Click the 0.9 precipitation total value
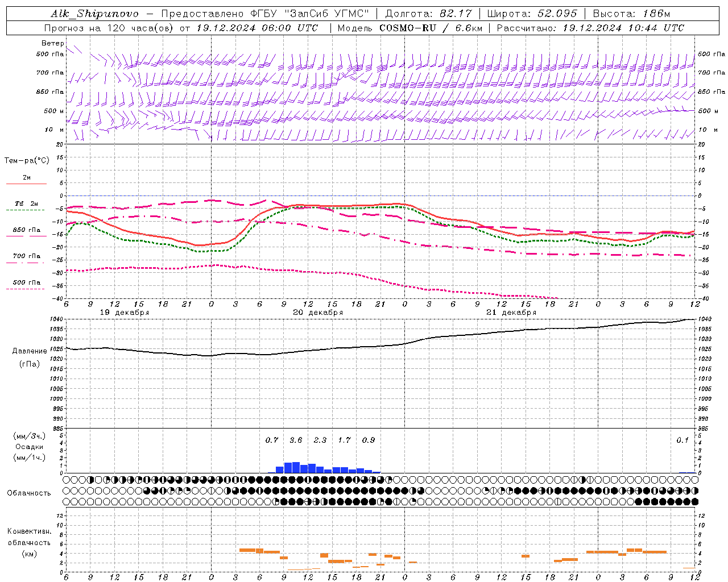Screen dimensions: 728x582 [369, 440]
